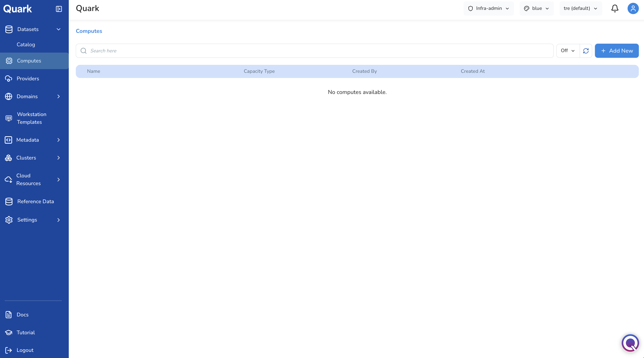Expand the Clusters submenu chevron
This screenshot has width=644, height=358.
coord(58,158)
